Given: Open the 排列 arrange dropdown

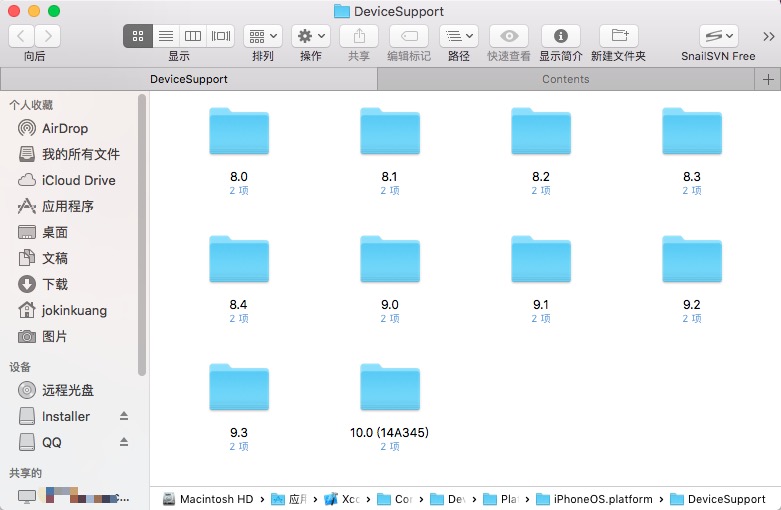Looking at the screenshot, I should click(263, 36).
